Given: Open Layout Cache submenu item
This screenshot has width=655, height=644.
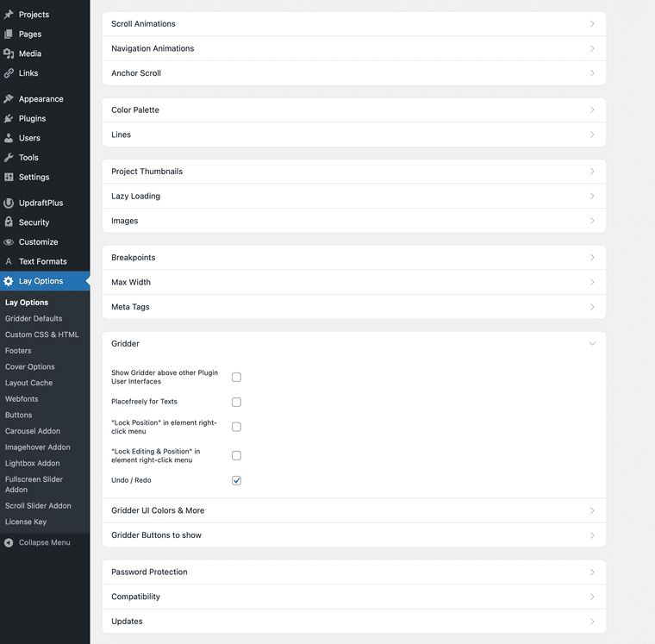Looking at the screenshot, I should [28, 383].
